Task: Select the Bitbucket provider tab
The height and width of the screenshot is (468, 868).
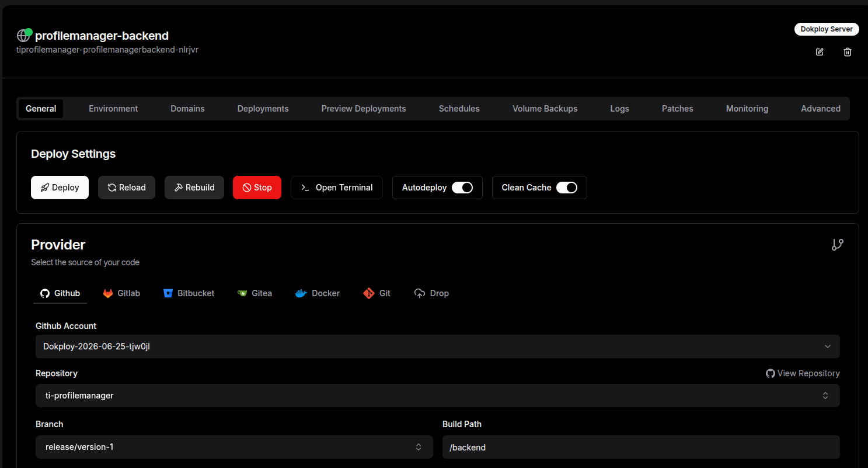Action: [x=189, y=293]
